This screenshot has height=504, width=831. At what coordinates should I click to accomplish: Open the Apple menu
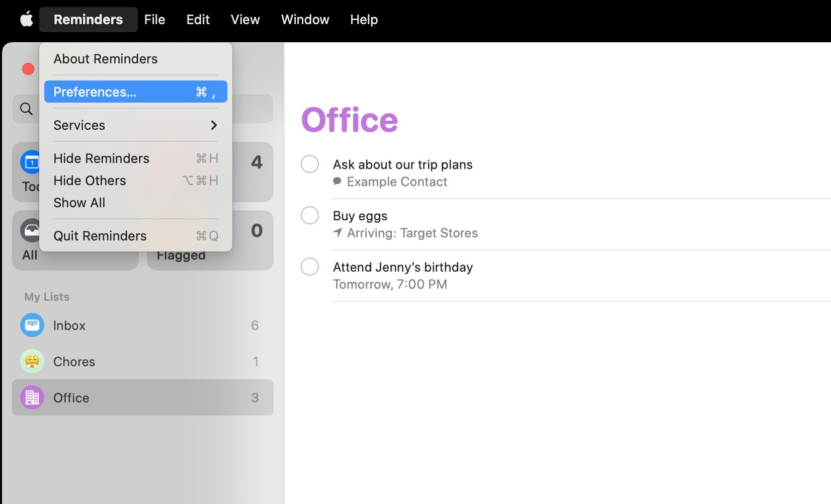pyautogui.click(x=26, y=19)
